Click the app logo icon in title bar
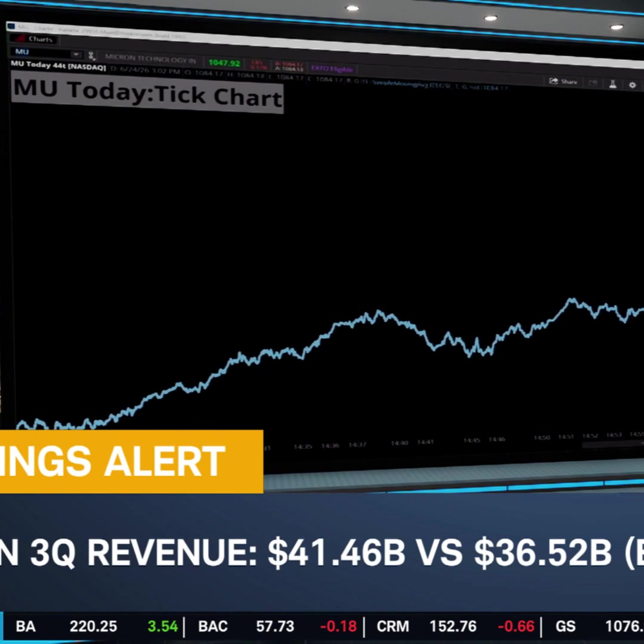 (x=11, y=26)
